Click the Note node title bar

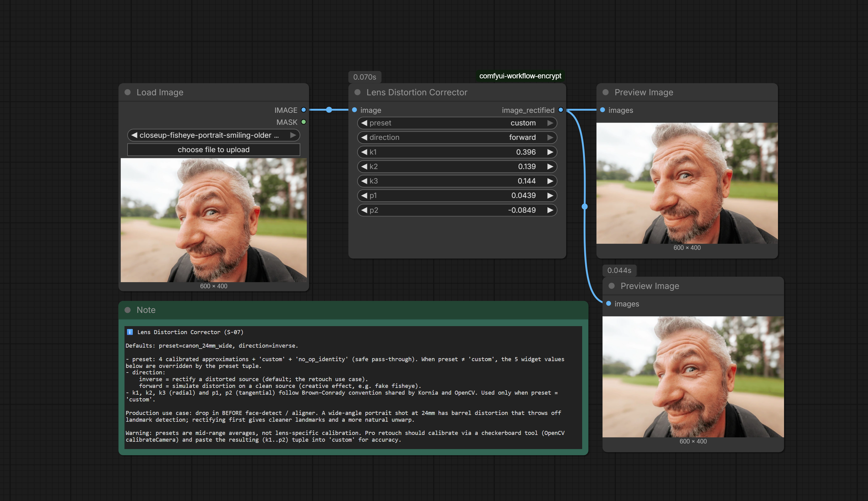click(x=353, y=310)
